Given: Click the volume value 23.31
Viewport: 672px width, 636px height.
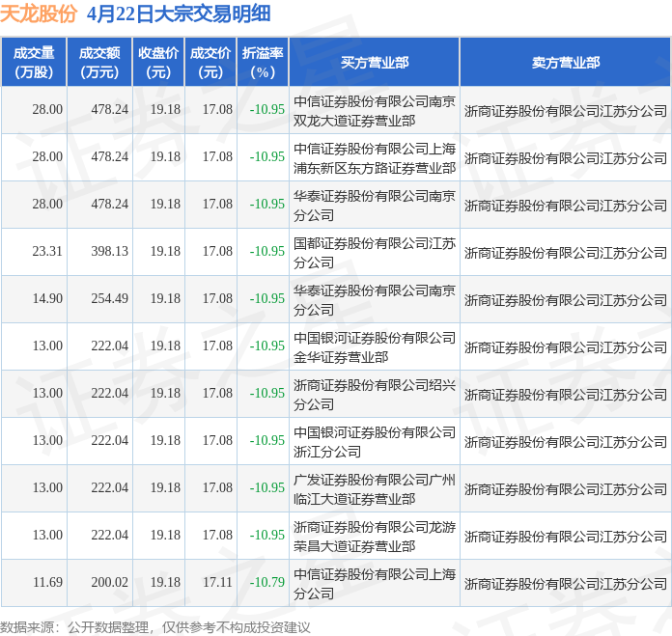Looking at the screenshot, I should pyautogui.click(x=47, y=251).
